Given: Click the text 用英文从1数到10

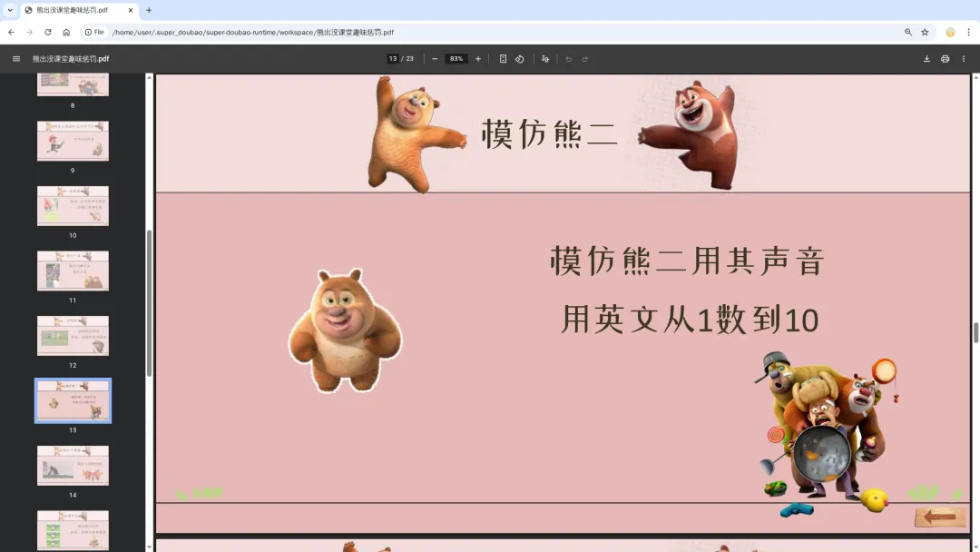Looking at the screenshot, I should (x=690, y=320).
